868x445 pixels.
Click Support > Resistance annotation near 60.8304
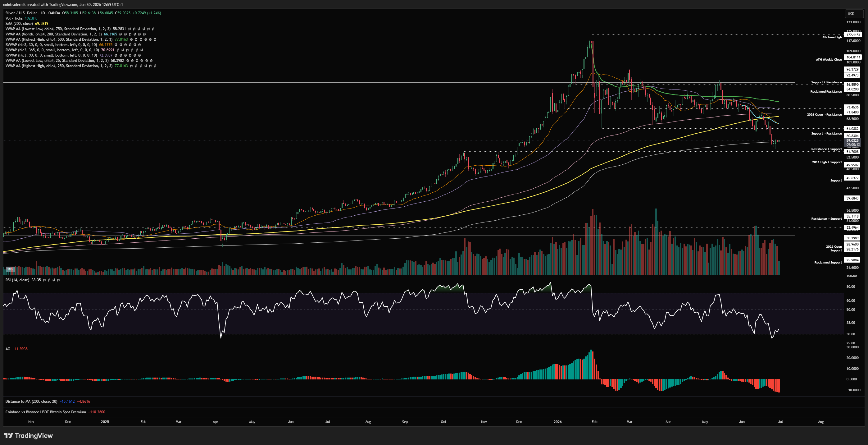(x=826, y=134)
